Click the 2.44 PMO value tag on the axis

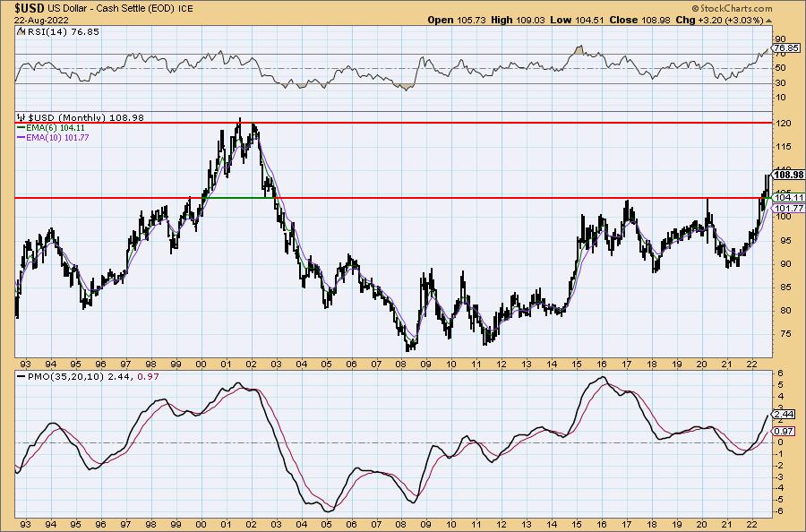pos(784,414)
